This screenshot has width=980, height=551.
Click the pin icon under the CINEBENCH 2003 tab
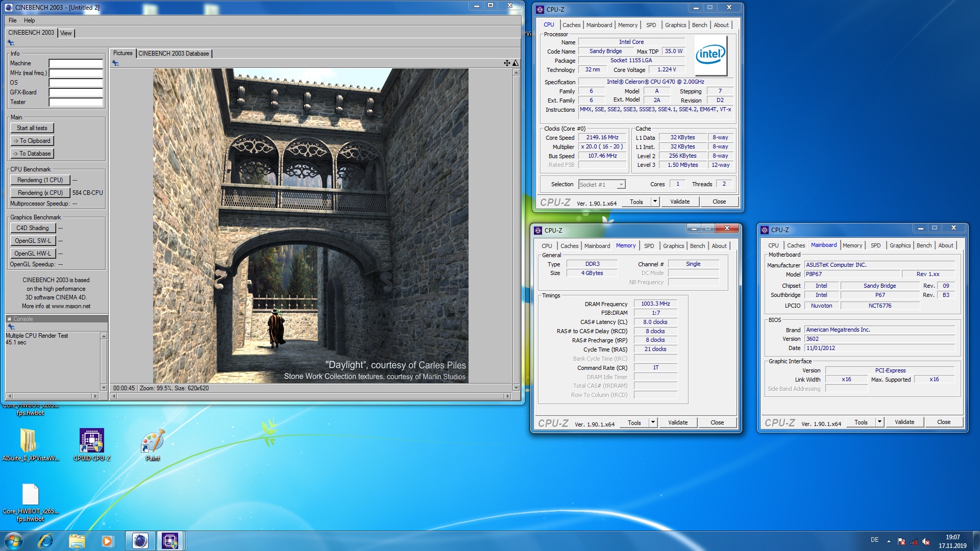tap(11, 43)
